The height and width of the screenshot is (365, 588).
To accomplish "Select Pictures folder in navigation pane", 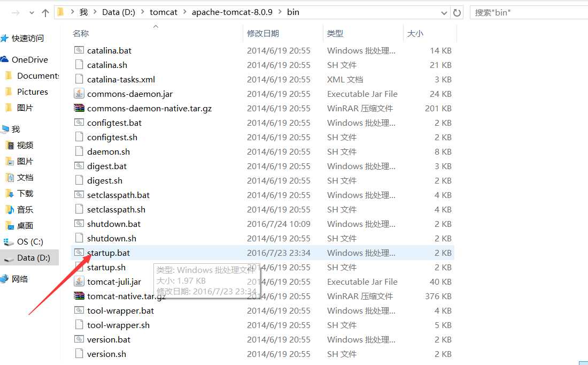I will [x=32, y=92].
